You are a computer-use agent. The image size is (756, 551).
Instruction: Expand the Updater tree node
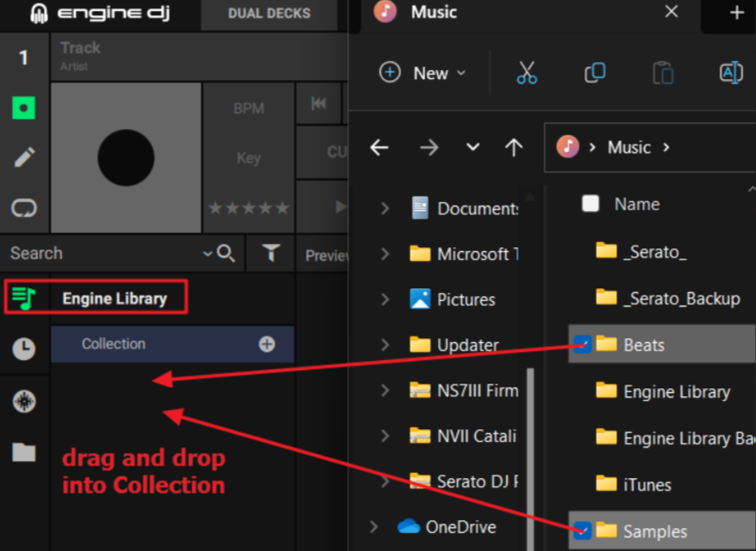pyautogui.click(x=384, y=345)
